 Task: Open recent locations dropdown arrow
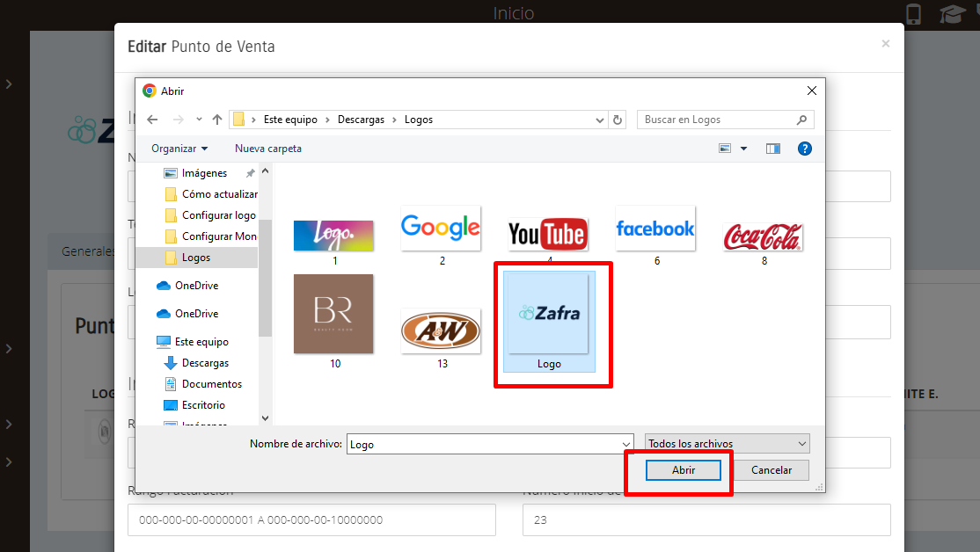coord(199,120)
